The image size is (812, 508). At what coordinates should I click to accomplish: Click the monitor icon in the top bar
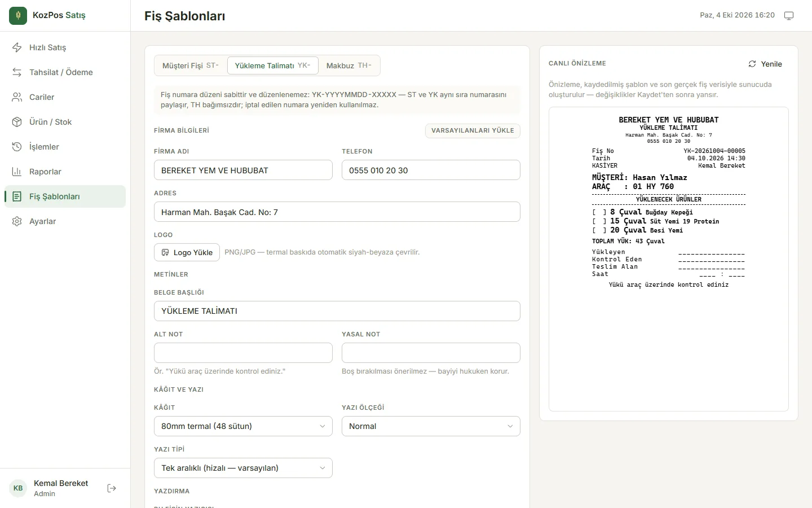tap(789, 16)
